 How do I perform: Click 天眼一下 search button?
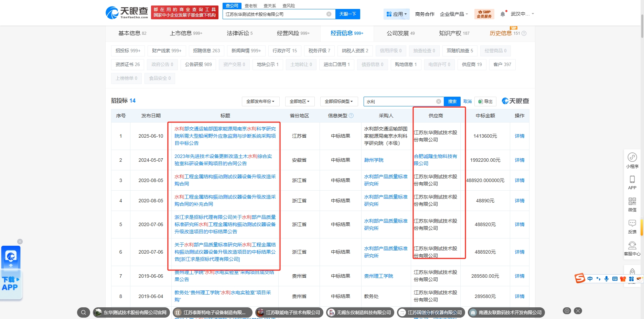point(347,14)
